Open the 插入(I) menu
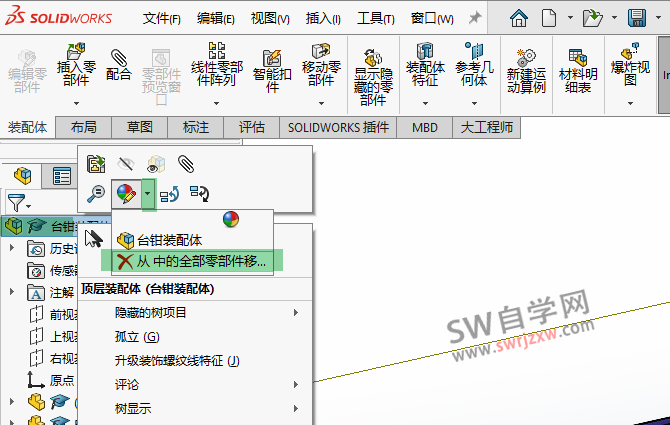This screenshot has width=670, height=425. tap(323, 18)
